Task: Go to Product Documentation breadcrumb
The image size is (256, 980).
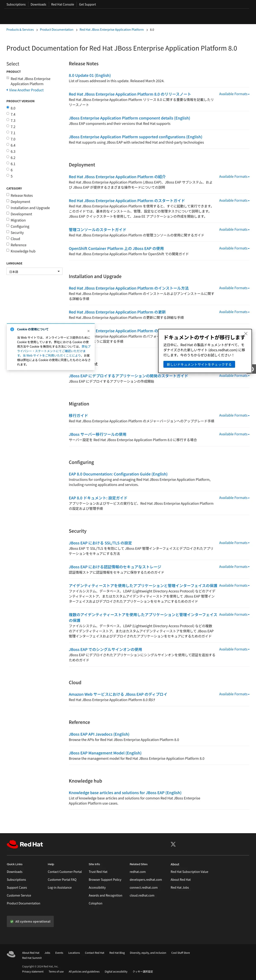Action: coord(57,30)
